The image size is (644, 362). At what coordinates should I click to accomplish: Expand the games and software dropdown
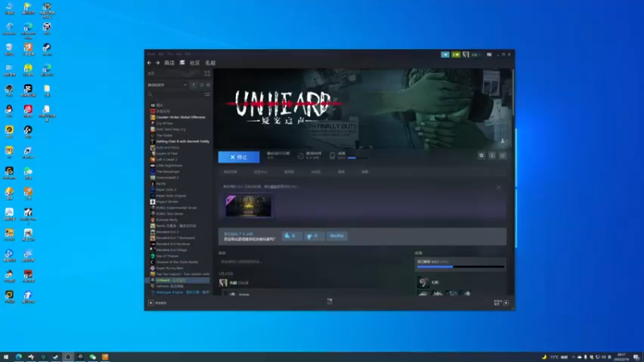coord(167,85)
